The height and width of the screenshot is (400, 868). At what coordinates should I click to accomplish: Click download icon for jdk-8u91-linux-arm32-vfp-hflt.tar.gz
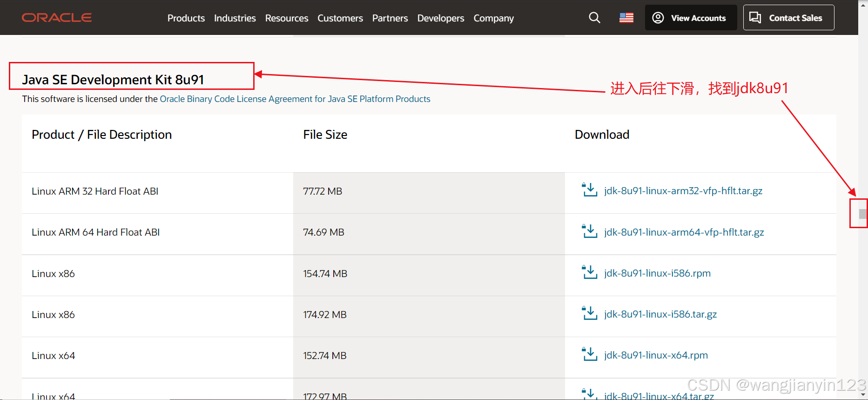click(590, 190)
